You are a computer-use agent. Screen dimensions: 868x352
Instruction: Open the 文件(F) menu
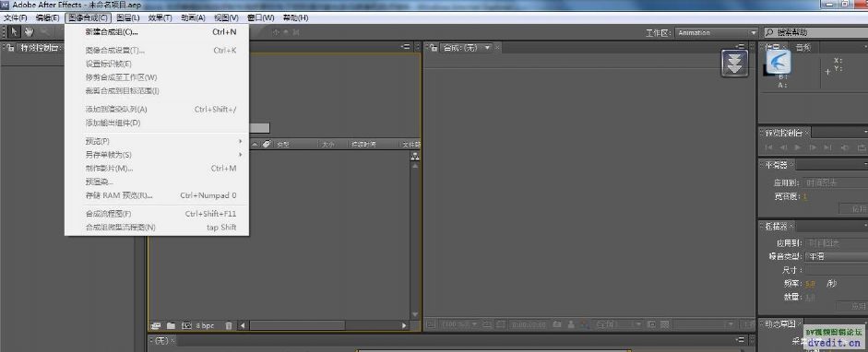click(16, 18)
